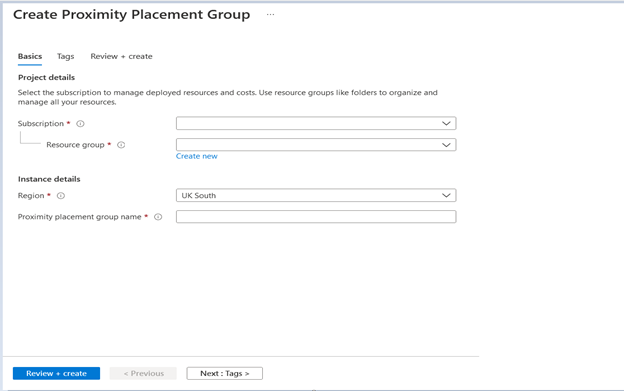The width and height of the screenshot is (624, 391).
Task: Select the Project details heading text
Action: click(46, 78)
